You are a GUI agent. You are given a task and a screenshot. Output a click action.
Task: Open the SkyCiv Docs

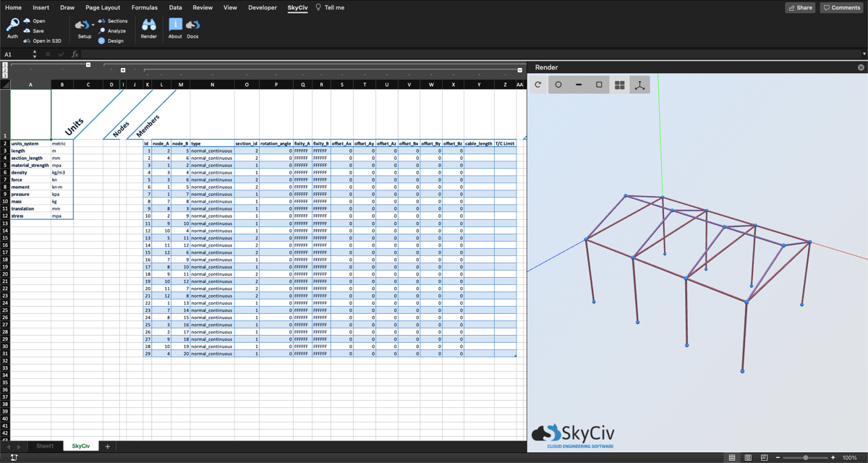pos(192,27)
